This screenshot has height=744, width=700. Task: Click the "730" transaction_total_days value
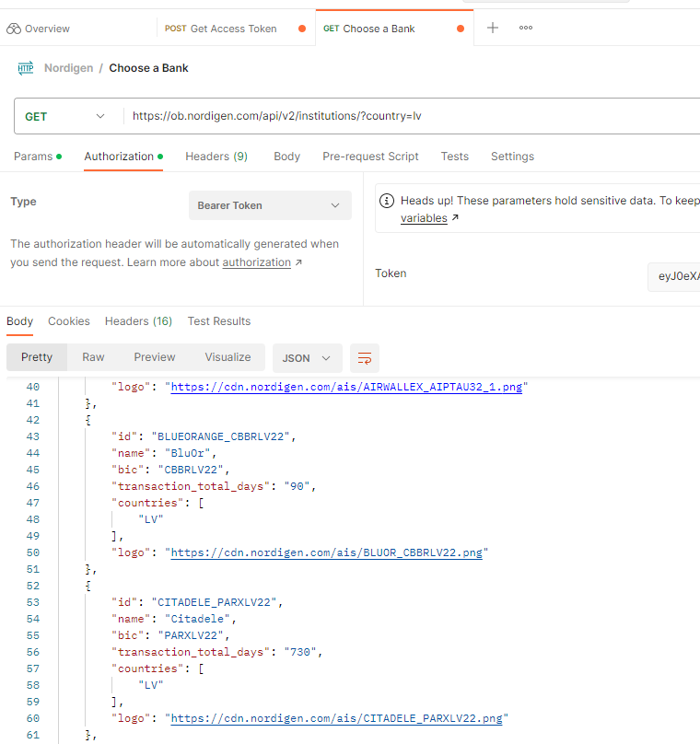300,653
